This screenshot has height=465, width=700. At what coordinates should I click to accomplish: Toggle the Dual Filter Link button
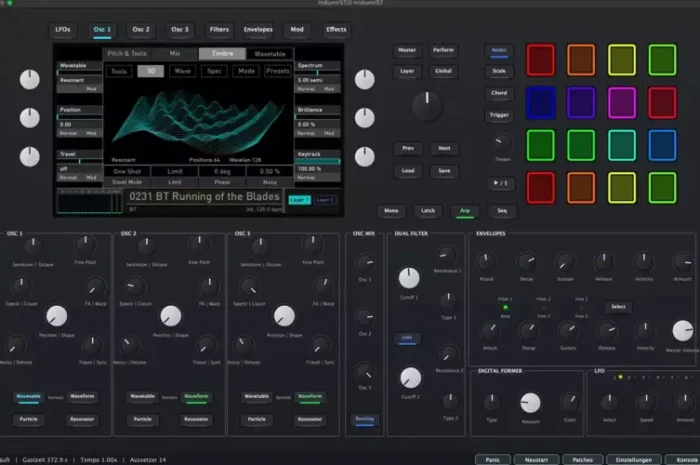[x=407, y=338]
